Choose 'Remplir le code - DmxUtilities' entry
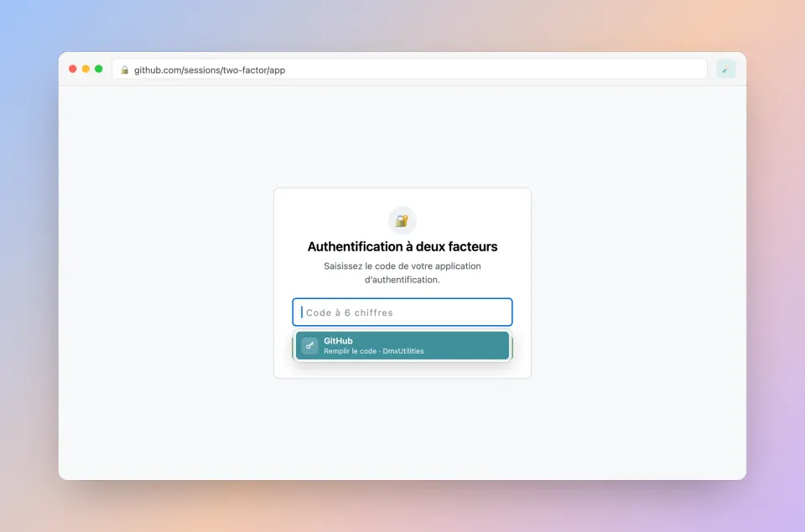The height and width of the screenshot is (532, 805). pyautogui.click(x=374, y=351)
